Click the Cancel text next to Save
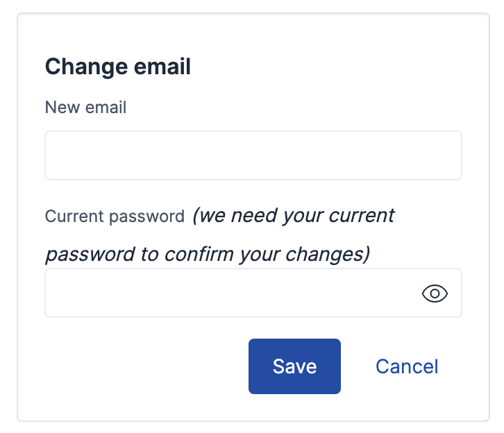Image resolution: width=504 pixels, height=433 pixels. pos(407,366)
